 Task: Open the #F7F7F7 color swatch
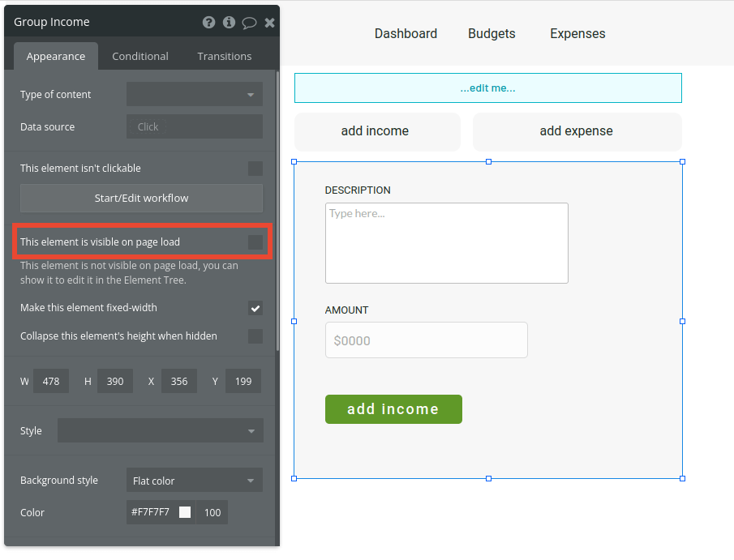pyautogui.click(x=184, y=512)
